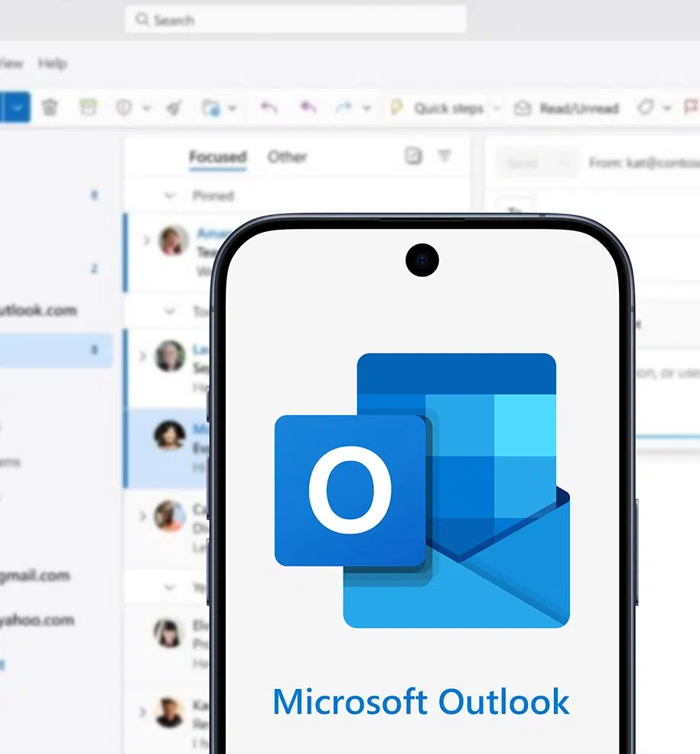
Task: Click the Flag icon in toolbar
Action: pyautogui.click(x=691, y=106)
